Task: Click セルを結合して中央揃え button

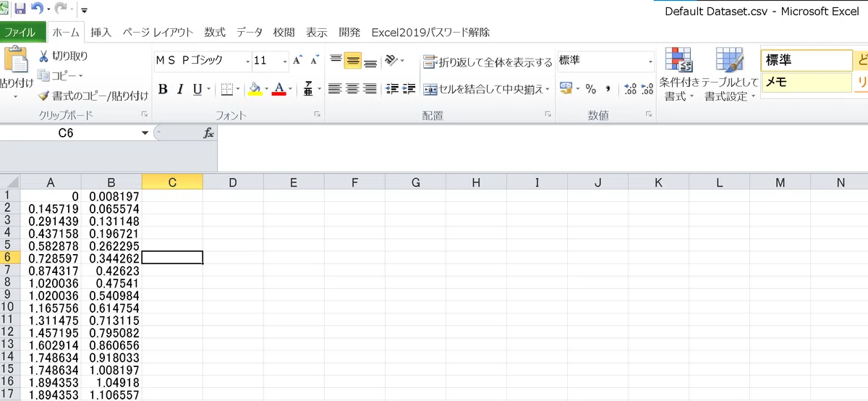Action: pos(485,89)
